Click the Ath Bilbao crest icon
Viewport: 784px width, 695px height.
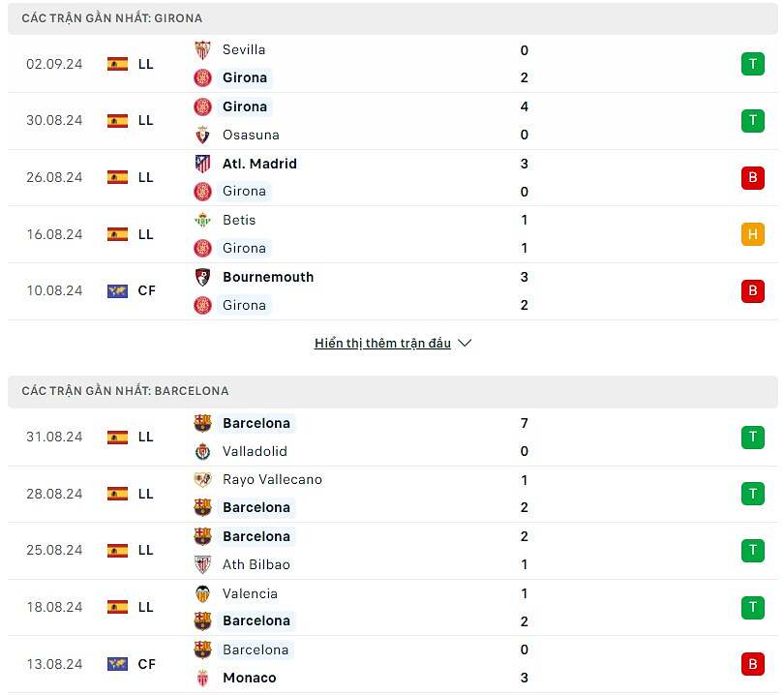(x=202, y=564)
